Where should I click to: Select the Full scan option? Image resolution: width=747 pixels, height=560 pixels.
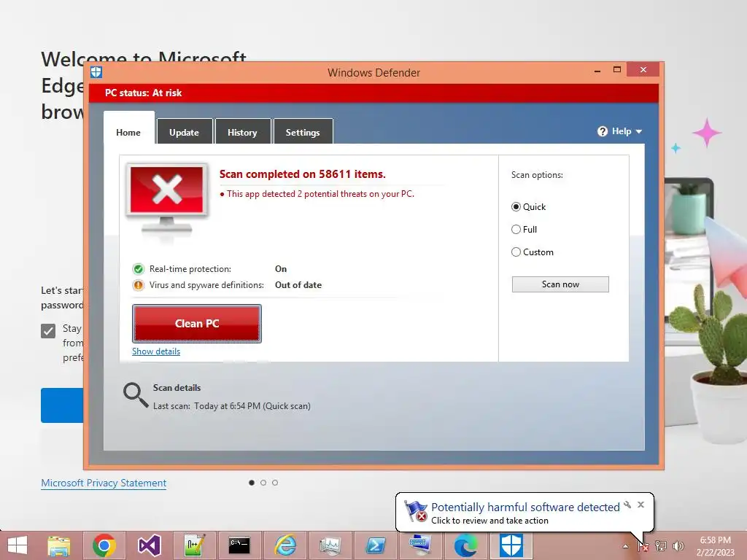[516, 230]
